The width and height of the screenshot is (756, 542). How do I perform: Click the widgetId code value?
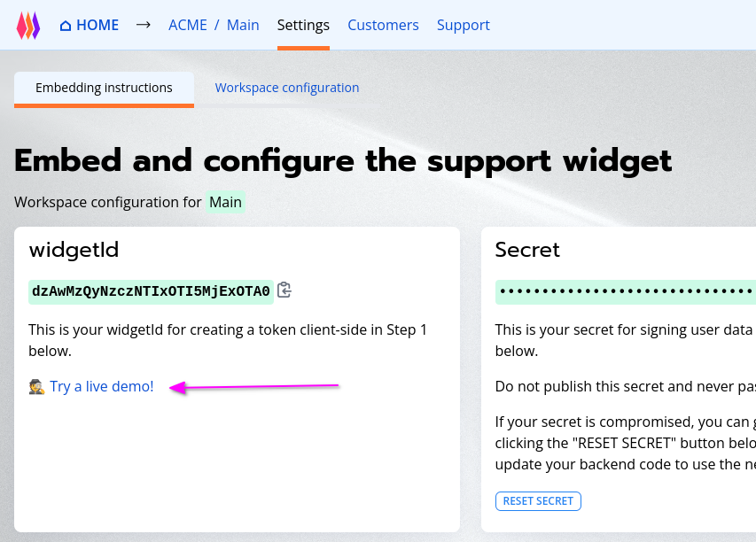point(151,291)
